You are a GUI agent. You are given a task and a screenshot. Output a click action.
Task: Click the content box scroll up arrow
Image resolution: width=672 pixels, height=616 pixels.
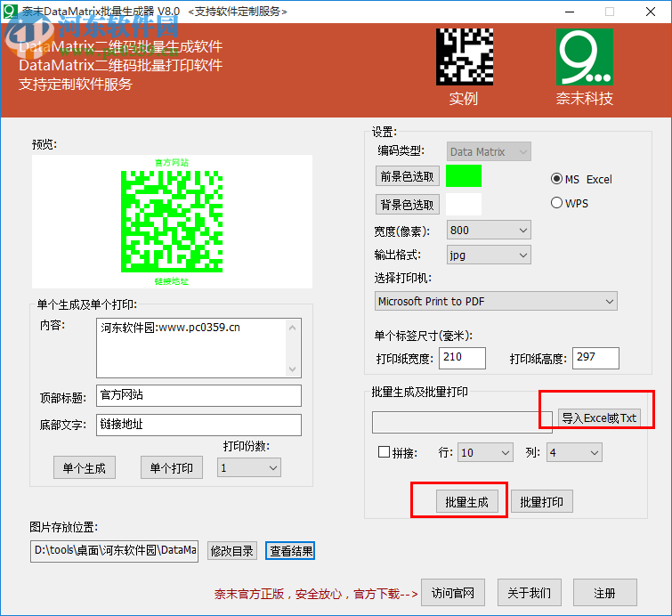[x=293, y=328]
